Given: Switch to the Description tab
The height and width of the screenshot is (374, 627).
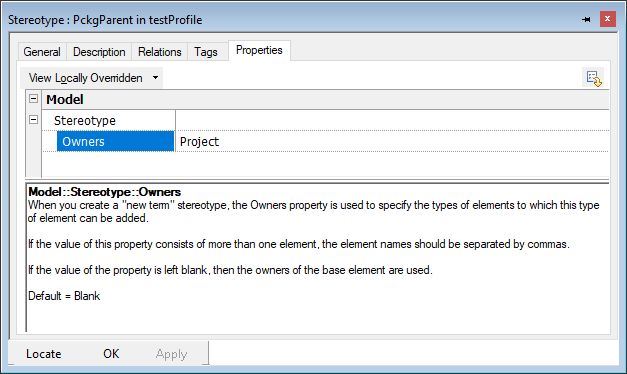Looking at the screenshot, I should pos(99,52).
